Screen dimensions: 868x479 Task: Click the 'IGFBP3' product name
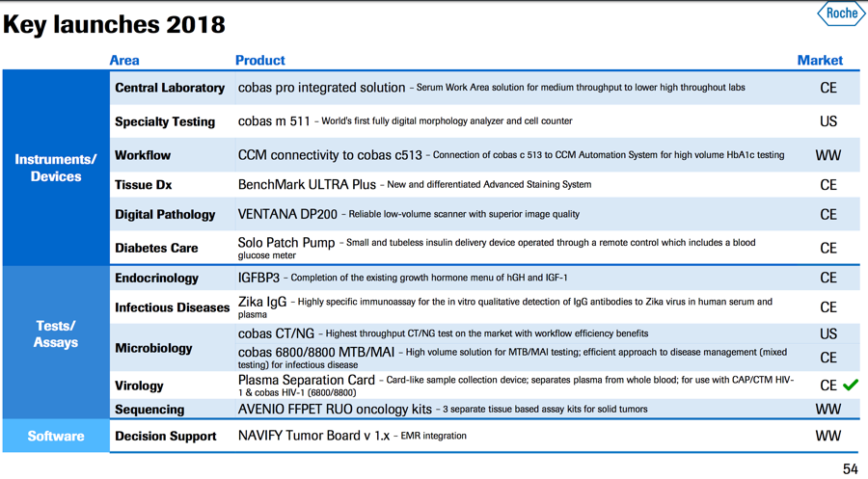point(259,278)
